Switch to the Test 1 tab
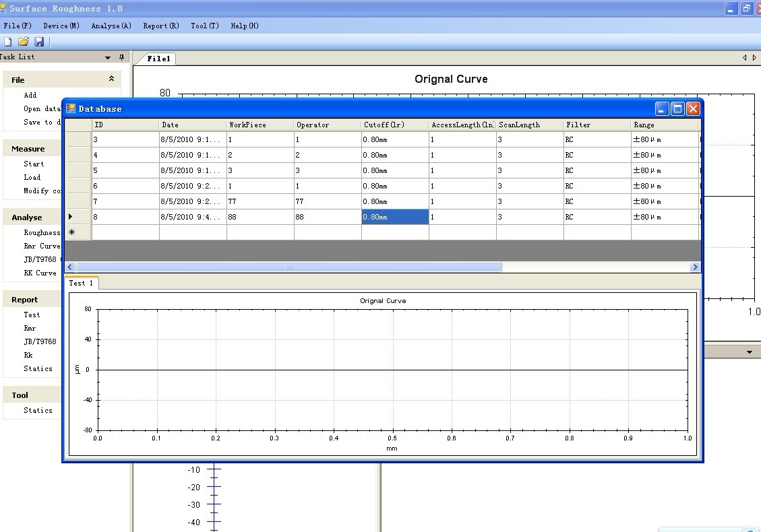 click(81, 284)
